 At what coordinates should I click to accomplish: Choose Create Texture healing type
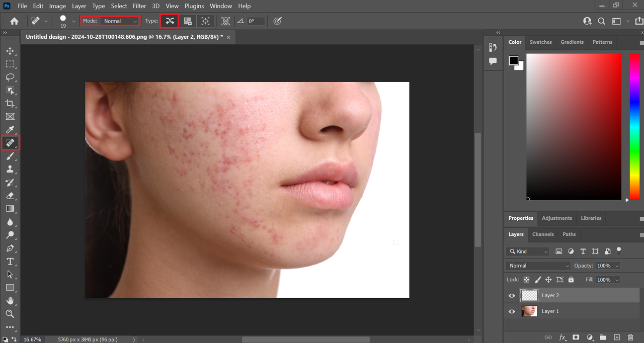tap(188, 21)
